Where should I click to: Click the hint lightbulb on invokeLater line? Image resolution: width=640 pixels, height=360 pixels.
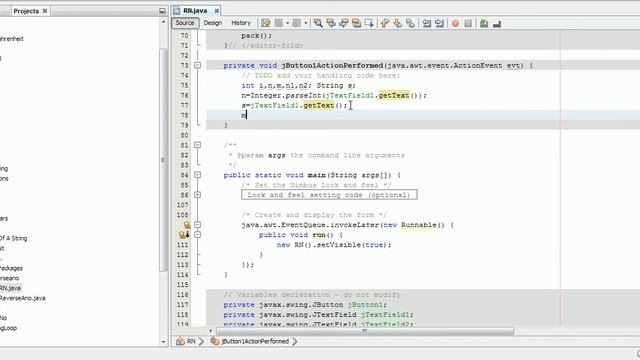coord(187,225)
